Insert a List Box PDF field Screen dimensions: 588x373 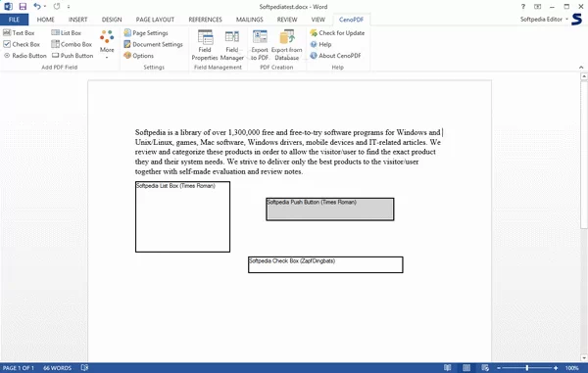point(66,33)
